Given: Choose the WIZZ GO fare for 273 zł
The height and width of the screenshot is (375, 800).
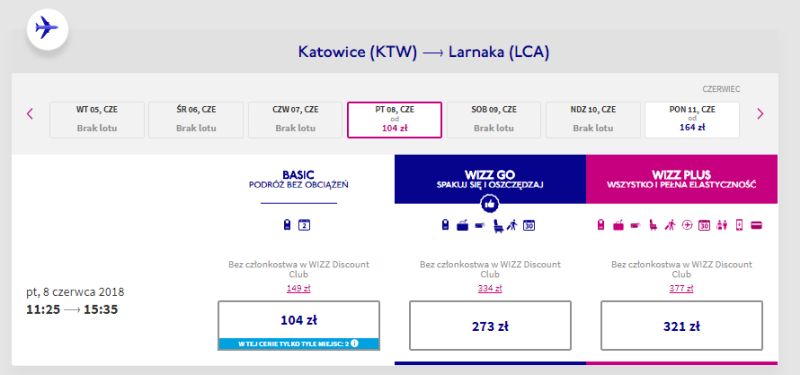Looking at the screenshot, I should (490, 326).
